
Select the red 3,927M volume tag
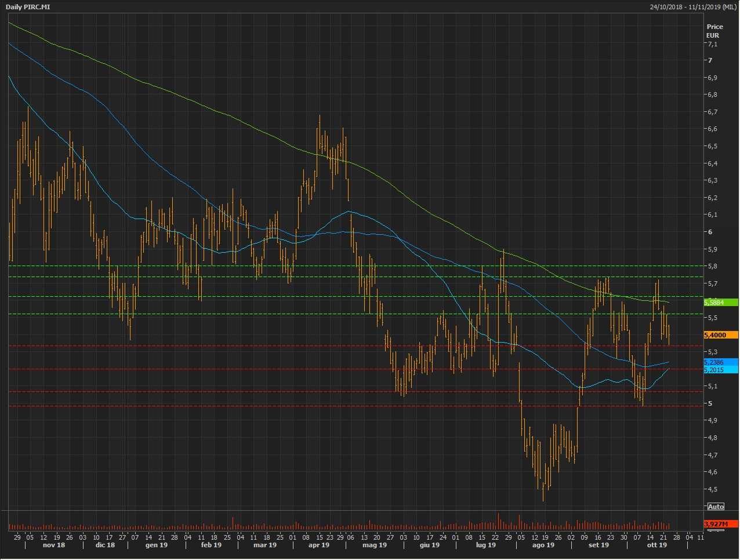[x=720, y=524]
